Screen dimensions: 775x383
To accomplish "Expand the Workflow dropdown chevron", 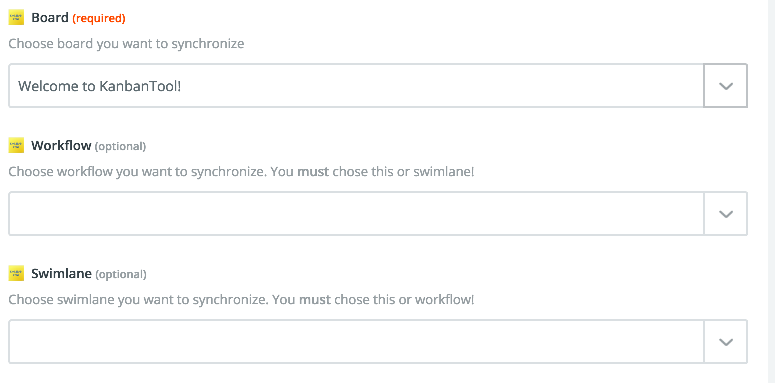I will point(725,213).
